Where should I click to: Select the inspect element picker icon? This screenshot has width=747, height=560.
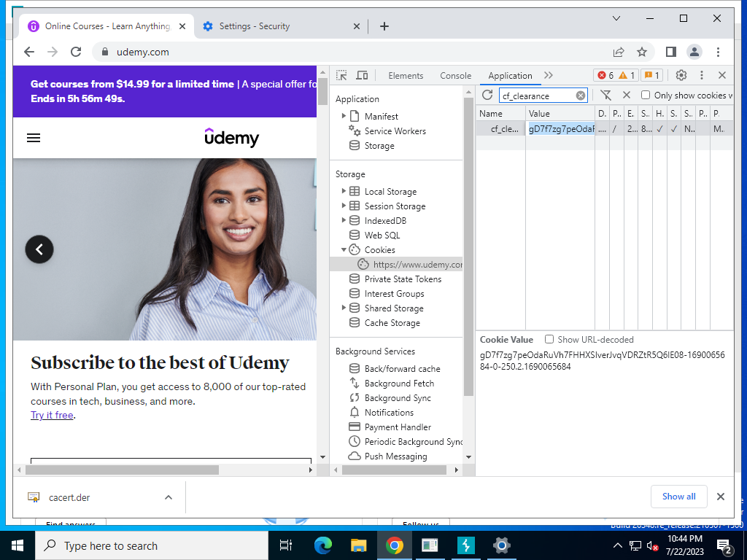(341, 75)
